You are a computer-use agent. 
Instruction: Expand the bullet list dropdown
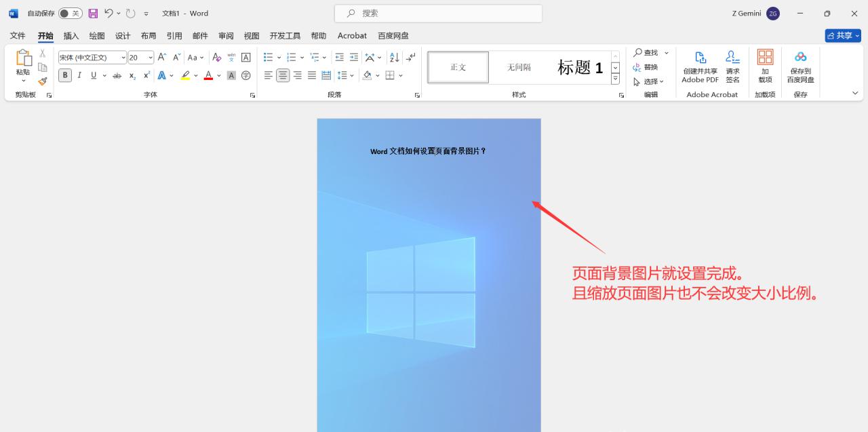point(279,58)
